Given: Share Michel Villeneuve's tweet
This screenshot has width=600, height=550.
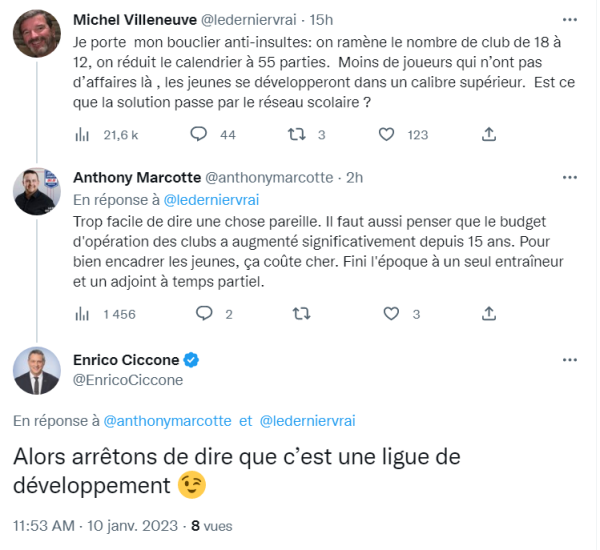Looking at the screenshot, I should [489, 134].
